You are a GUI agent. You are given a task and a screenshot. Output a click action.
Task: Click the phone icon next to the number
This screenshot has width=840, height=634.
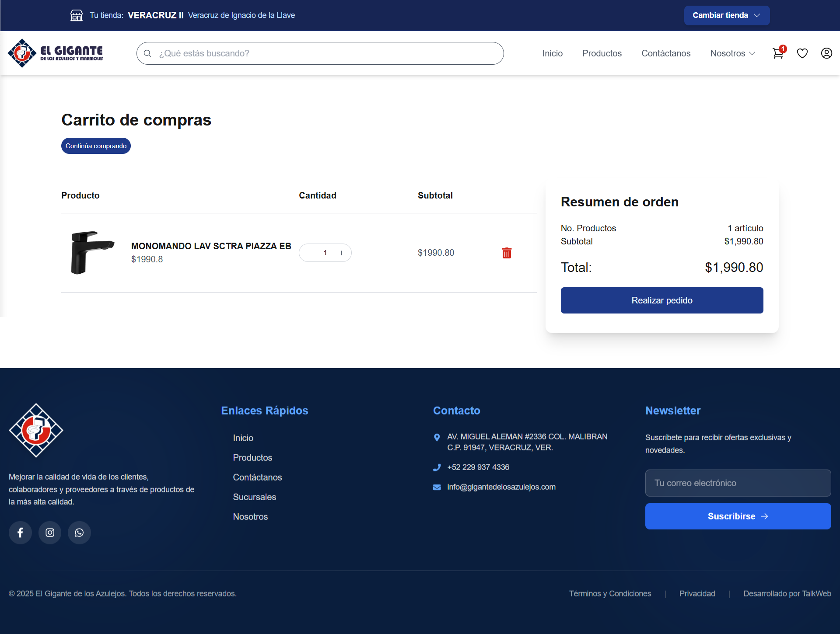click(437, 467)
